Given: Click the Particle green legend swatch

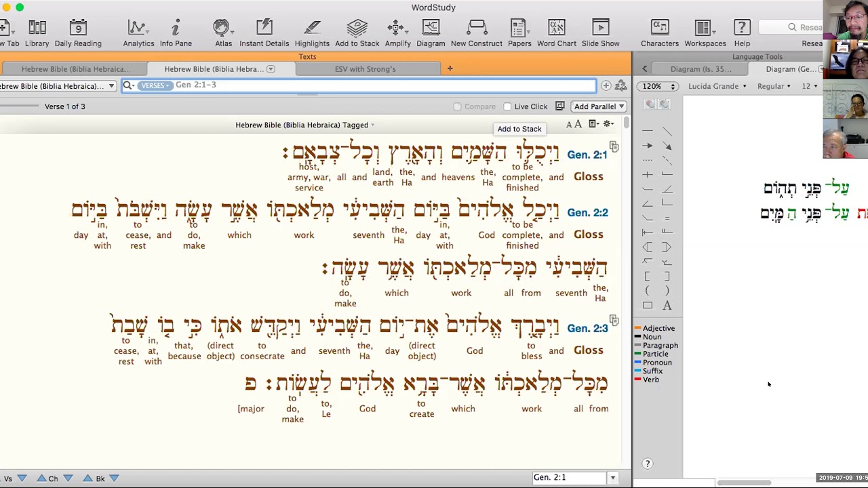Looking at the screenshot, I should click(638, 354).
